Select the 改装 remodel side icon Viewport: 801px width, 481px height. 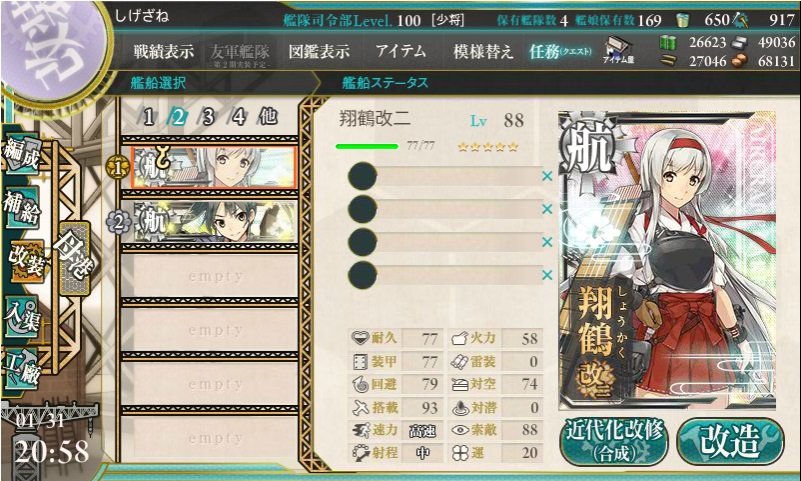26,261
